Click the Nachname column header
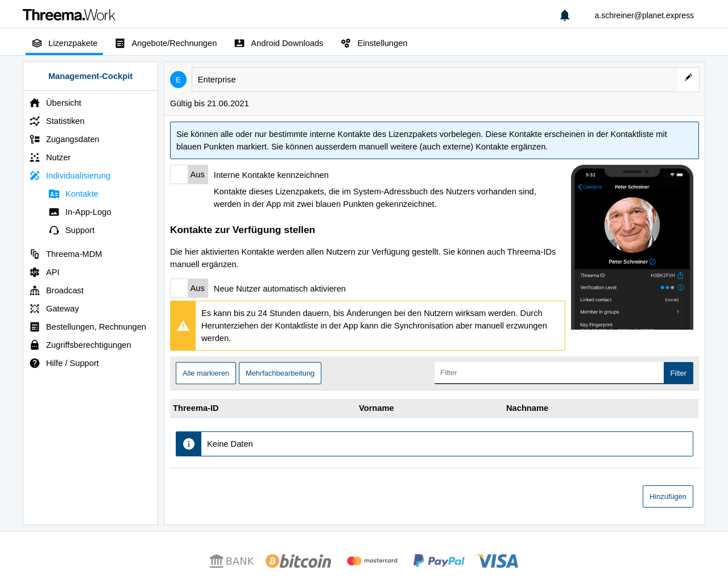The height and width of the screenshot is (582, 728). tap(527, 408)
